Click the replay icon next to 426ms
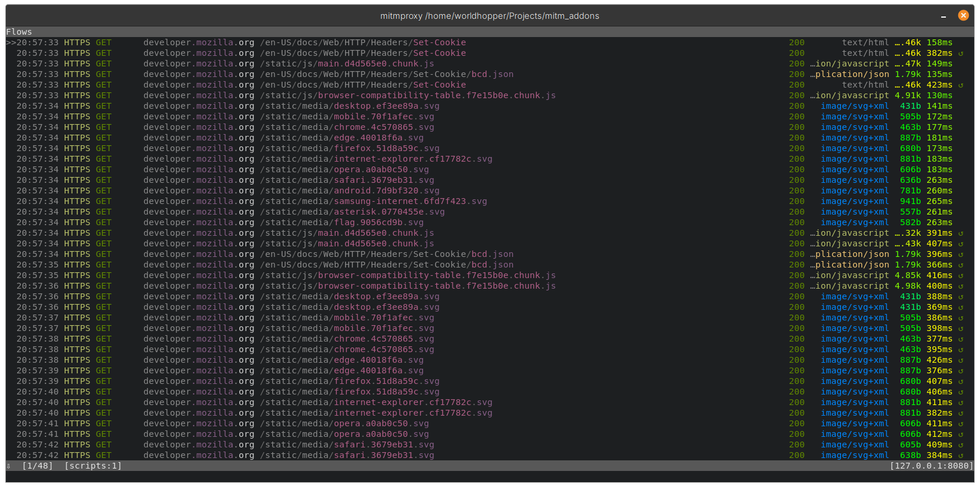 pyautogui.click(x=961, y=360)
